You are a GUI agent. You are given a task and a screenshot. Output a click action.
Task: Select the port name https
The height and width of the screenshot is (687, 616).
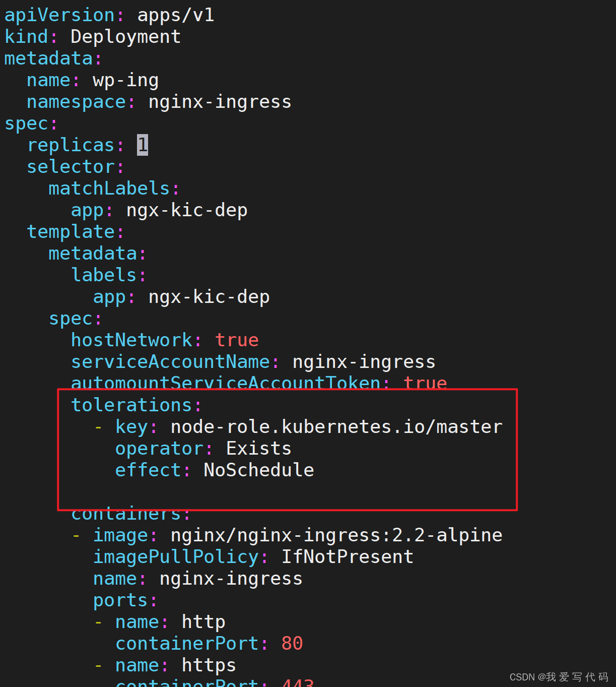208,665
